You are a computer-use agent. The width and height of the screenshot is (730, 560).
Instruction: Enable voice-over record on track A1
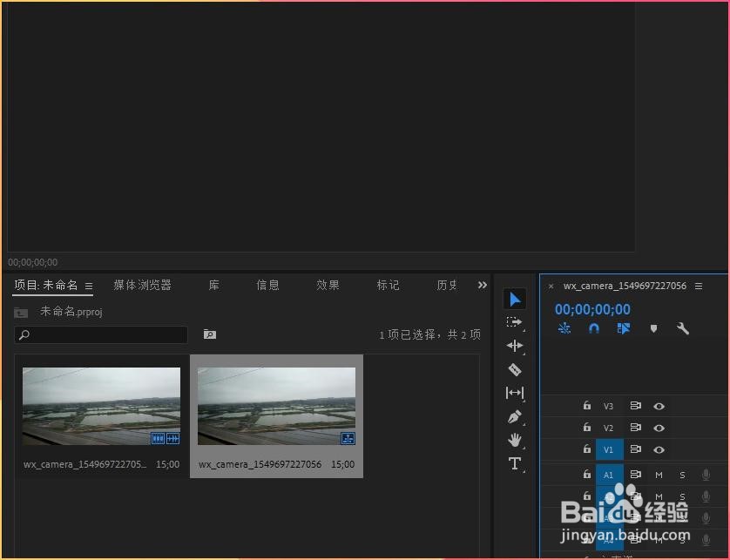coord(706,475)
